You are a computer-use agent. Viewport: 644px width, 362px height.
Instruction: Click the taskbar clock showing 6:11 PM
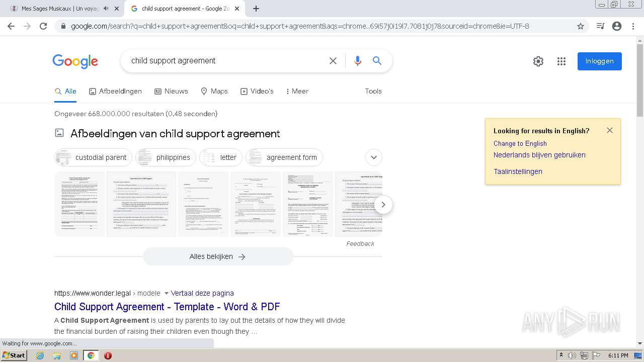(x=618, y=355)
